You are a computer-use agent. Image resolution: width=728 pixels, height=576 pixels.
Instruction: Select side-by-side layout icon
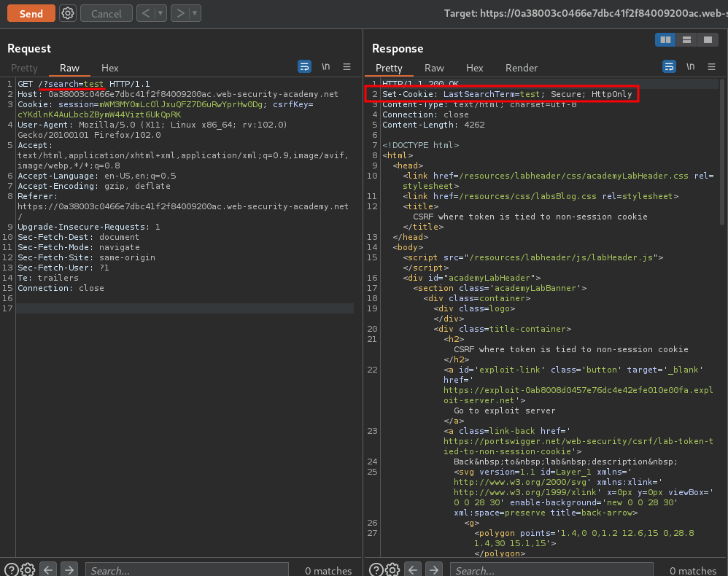(665, 40)
